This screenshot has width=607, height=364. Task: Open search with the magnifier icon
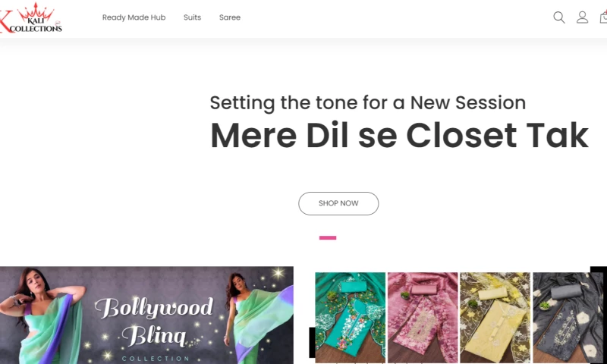(x=559, y=17)
